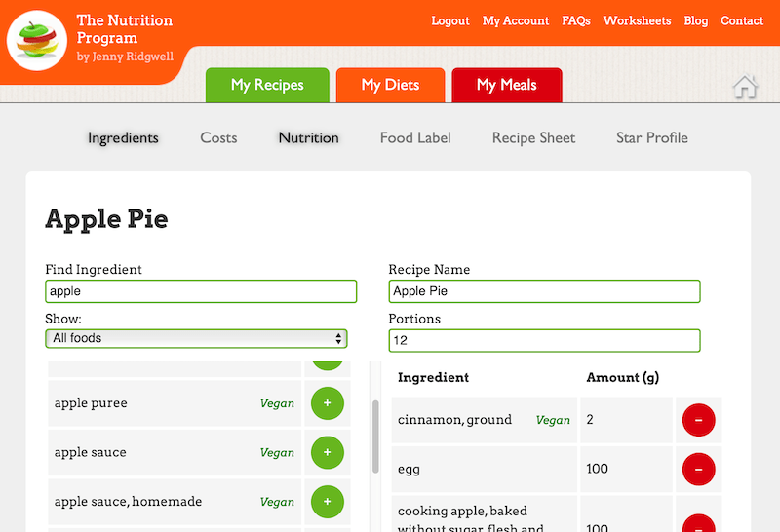Click the Recipe Name field
This screenshot has height=532, width=780.
(x=544, y=291)
